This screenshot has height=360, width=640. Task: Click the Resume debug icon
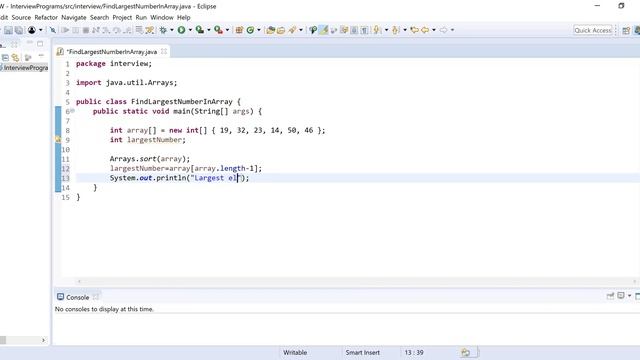pyautogui.click(x=65, y=30)
